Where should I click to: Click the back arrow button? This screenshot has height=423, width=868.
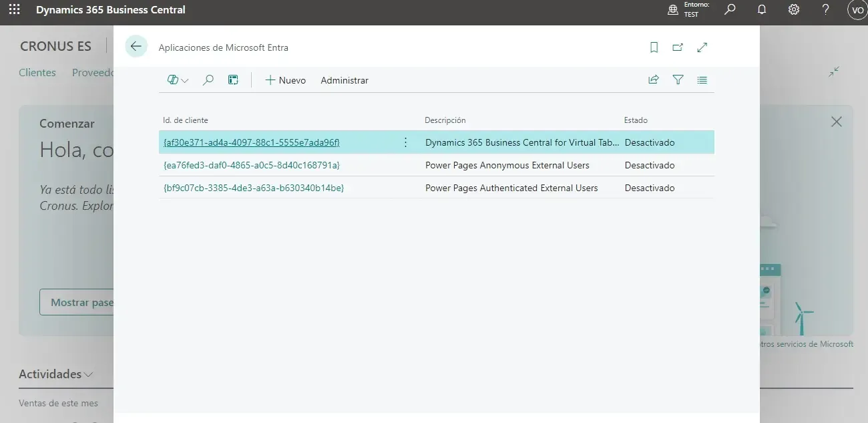[x=136, y=47]
